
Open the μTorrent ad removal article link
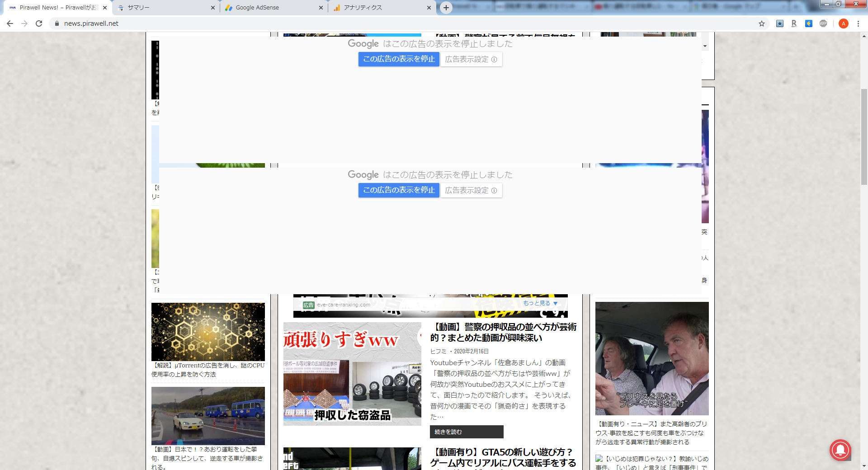pos(208,370)
